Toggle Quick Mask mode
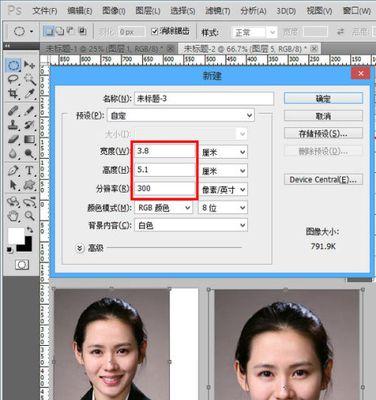 pos(22,265)
